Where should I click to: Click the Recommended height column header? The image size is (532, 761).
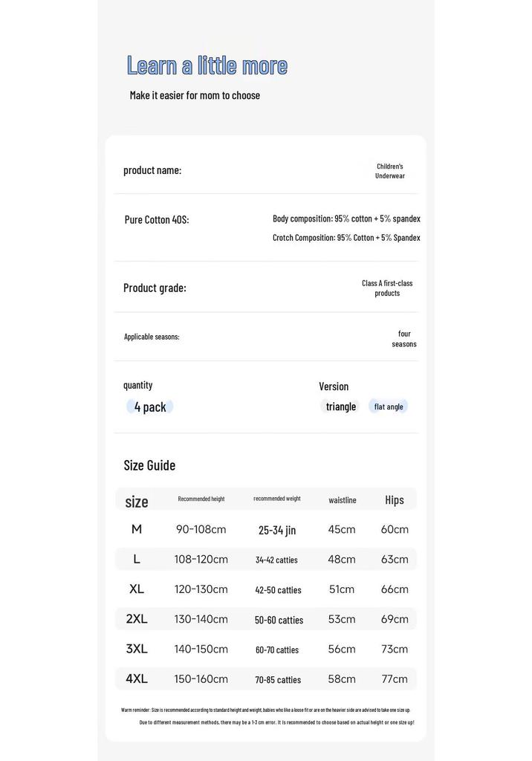[x=201, y=499]
